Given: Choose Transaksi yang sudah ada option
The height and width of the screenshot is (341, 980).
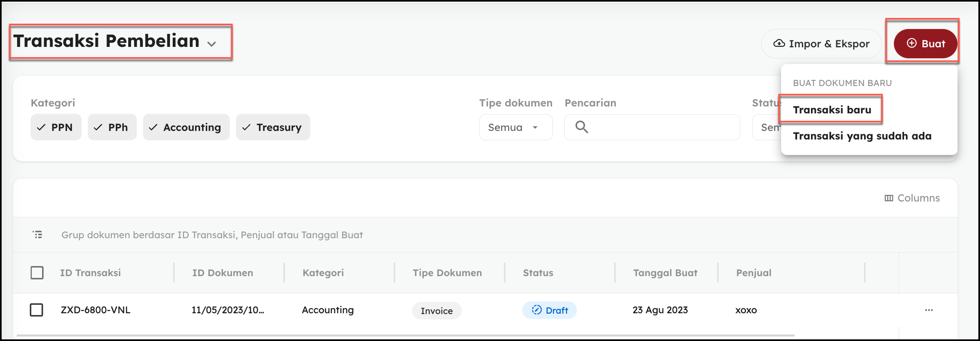Looking at the screenshot, I should tap(862, 136).
